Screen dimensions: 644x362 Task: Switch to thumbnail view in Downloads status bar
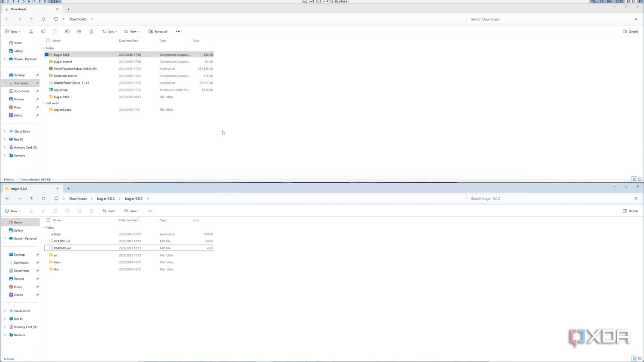tap(640, 179)
